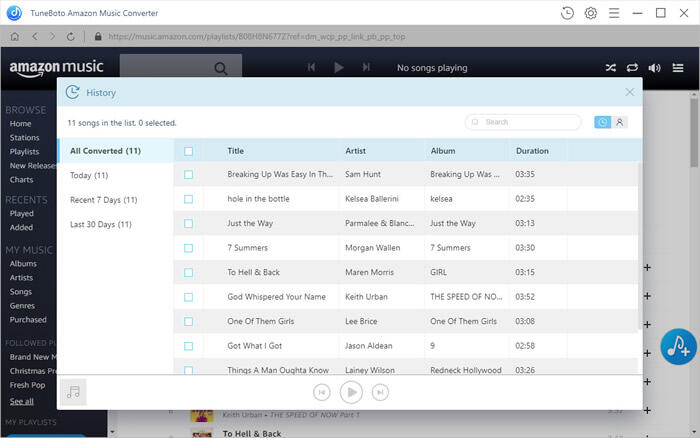Go back with the browser back arrow

tap(35, 37)
